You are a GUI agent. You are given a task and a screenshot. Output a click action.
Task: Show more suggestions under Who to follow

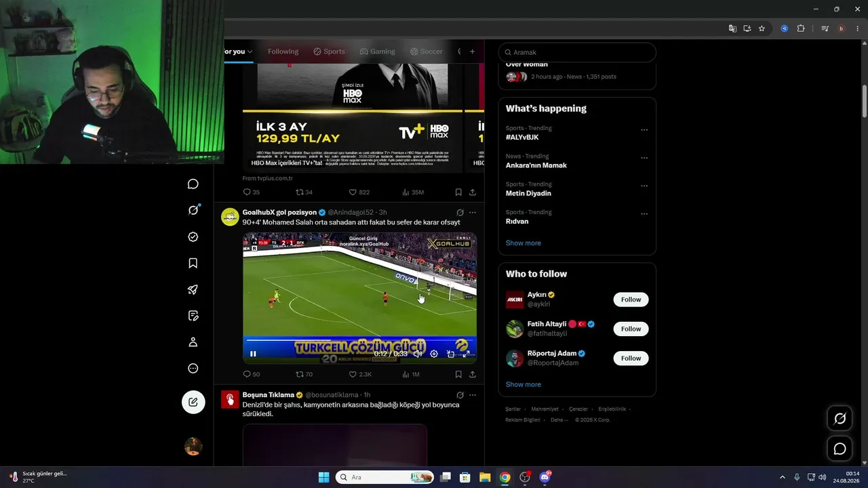(524, 384)
